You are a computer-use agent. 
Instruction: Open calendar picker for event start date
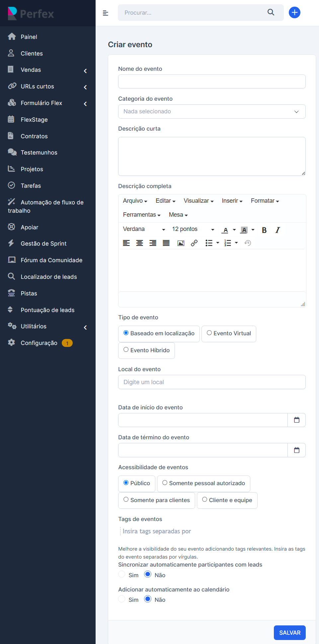[x=297, y=420]
